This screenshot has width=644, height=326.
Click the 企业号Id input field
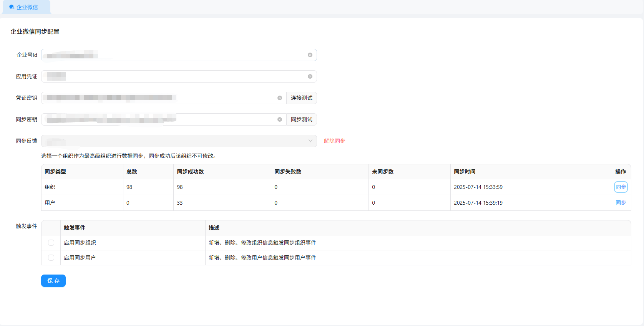click(x=179, y=55)
